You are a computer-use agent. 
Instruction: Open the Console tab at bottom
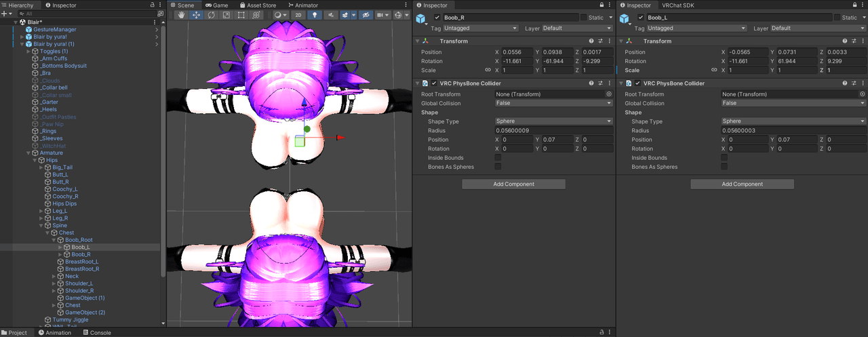97,332
